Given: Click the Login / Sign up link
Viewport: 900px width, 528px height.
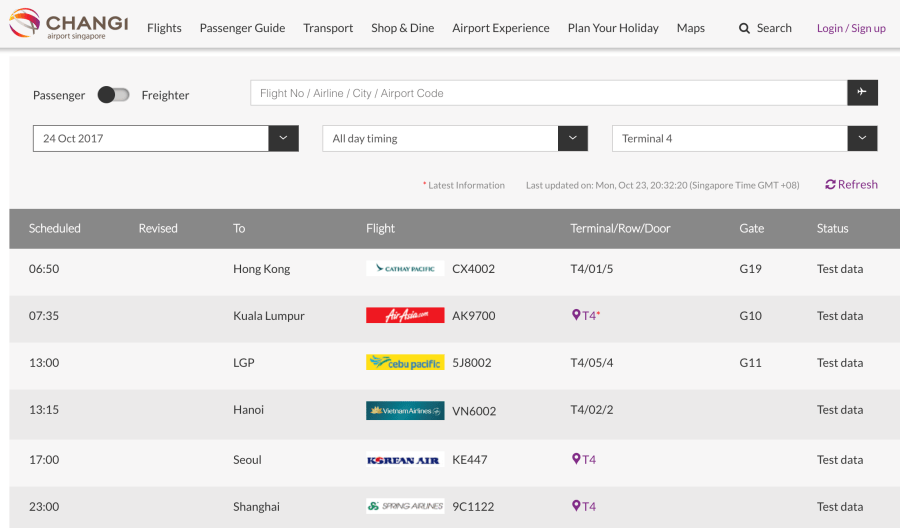Looking at the screenshot, I should (851, 28).
